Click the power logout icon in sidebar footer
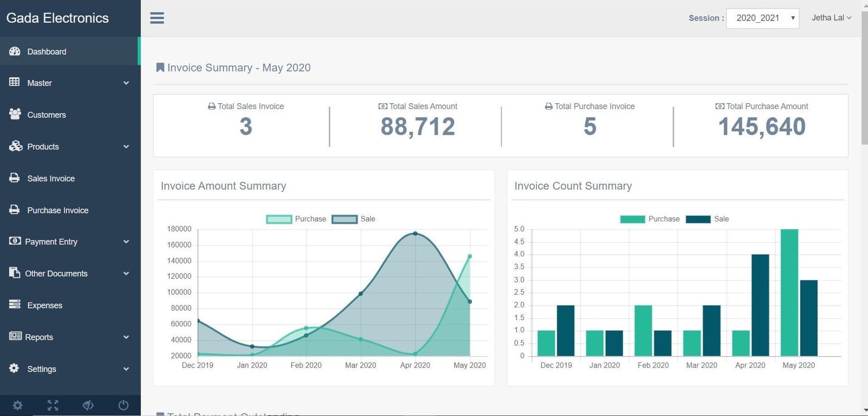 (123, 405)
